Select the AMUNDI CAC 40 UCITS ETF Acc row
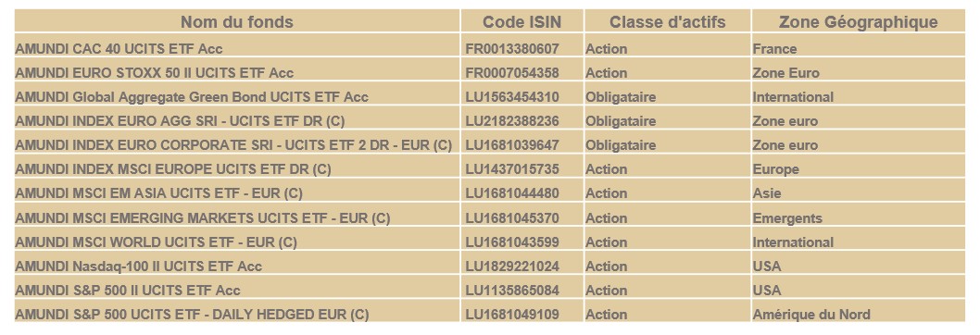This screenshot has width=980, height=335. [x=489, y=48]
